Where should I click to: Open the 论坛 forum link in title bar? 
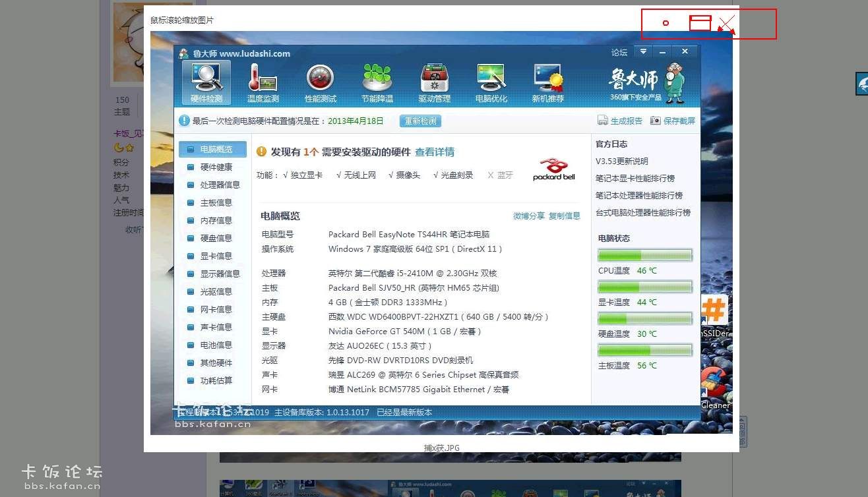click(x=619, y=53)
